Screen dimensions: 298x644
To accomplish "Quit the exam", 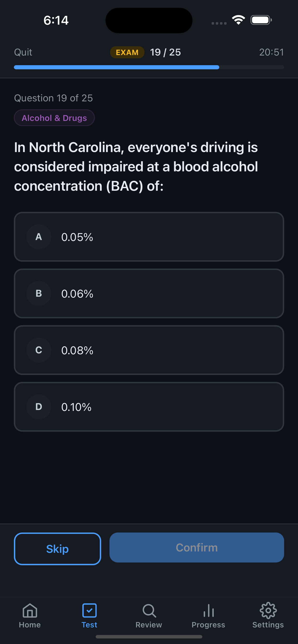I will (23, 52).
